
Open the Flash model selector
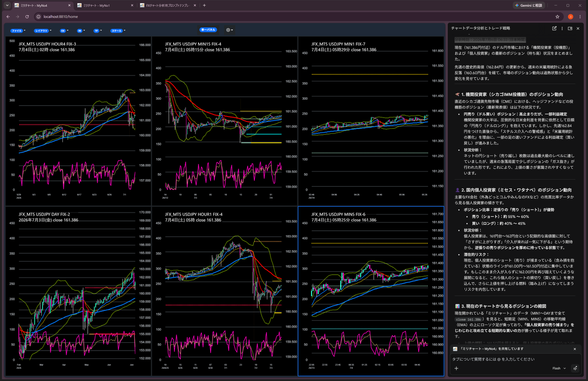click(559, 368)
